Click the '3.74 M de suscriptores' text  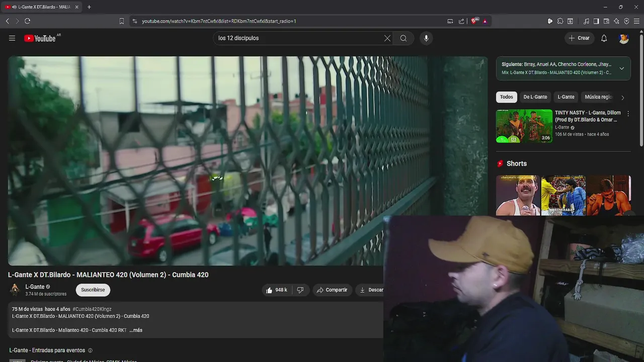(46, 294)
